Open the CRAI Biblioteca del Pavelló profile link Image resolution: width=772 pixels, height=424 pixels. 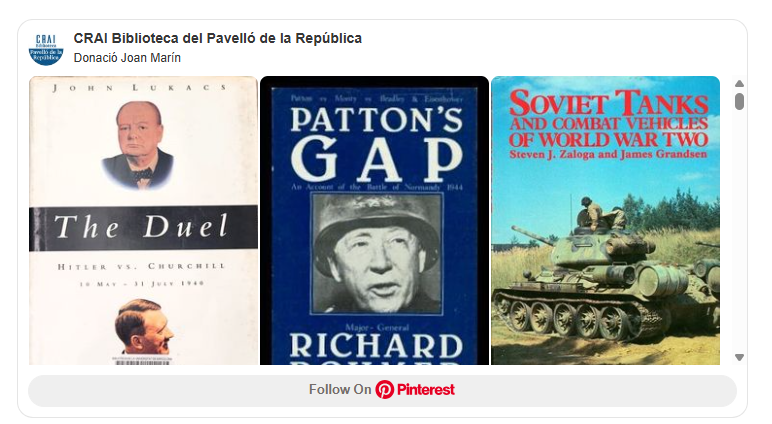[218, 38]
